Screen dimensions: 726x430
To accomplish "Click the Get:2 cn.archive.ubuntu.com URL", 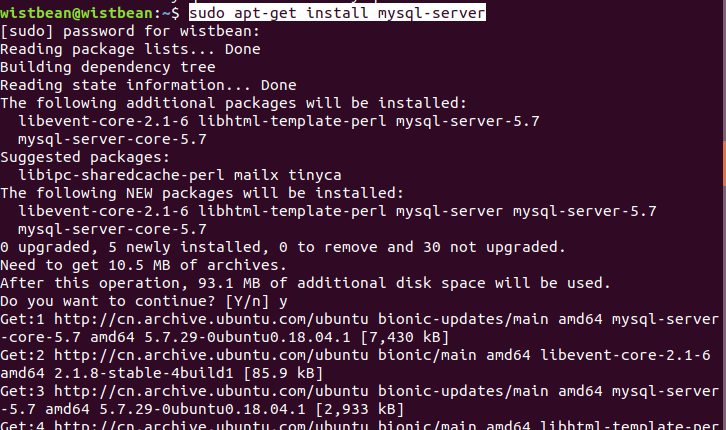I will click(211, 355).
